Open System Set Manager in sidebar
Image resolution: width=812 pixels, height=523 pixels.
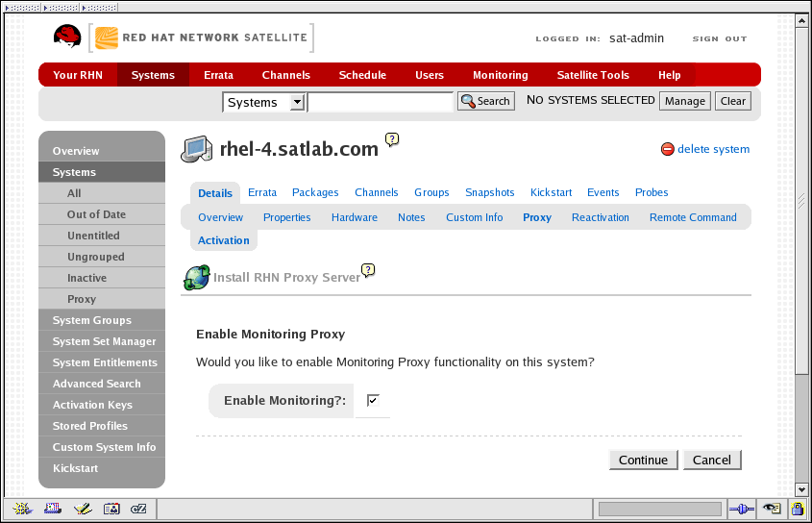(x=102, y=341)
